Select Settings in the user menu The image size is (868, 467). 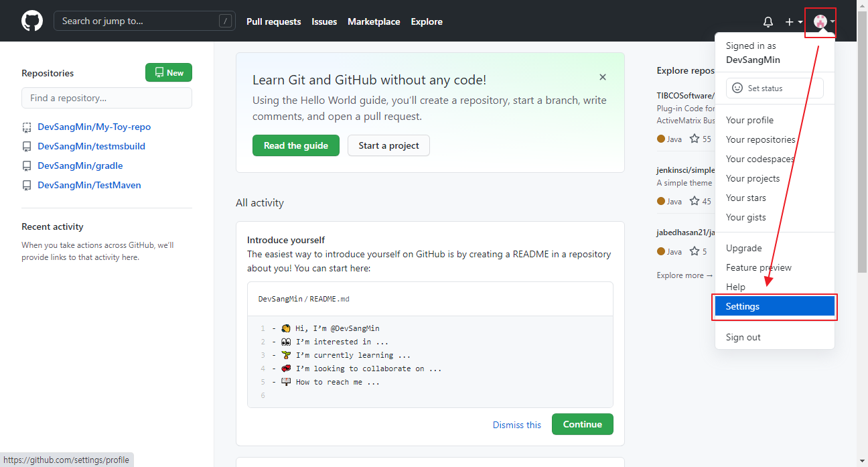coord(775,306)
